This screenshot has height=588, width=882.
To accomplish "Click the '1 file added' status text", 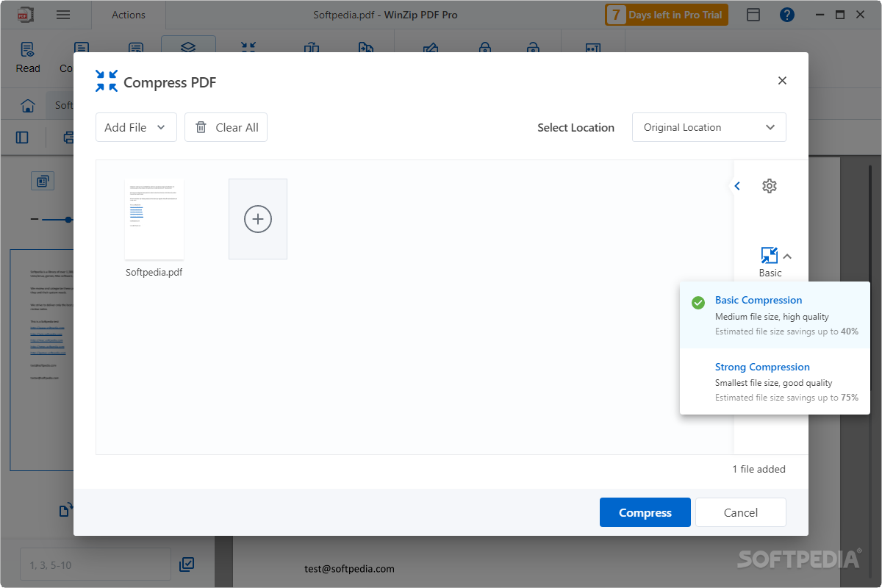I will point(759,469).
